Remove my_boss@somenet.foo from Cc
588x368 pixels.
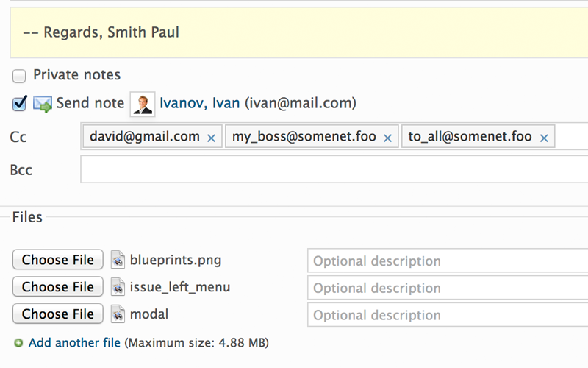tap(387, 138)
